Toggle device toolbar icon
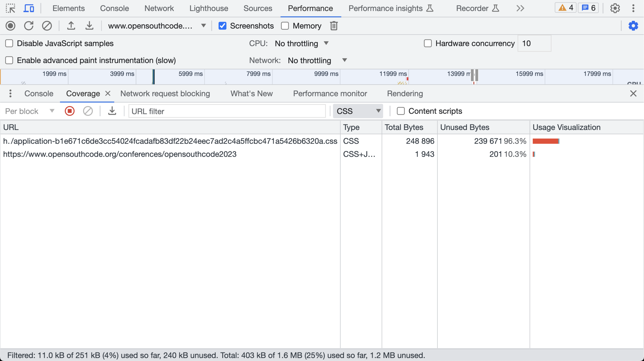This screenshot has width=644, height=361. coord(29,8)
